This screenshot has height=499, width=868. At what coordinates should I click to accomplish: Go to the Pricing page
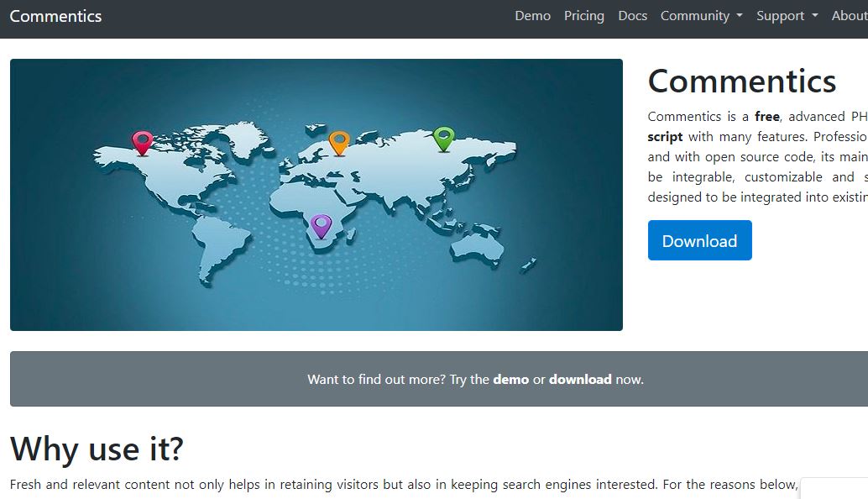point(584,16)
